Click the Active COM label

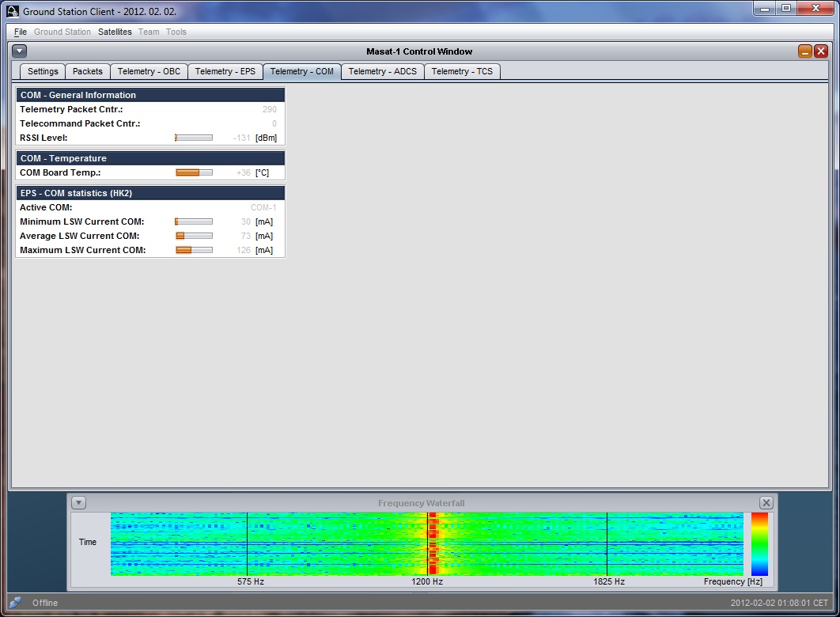pyautogui.click(x=46, y=207)
